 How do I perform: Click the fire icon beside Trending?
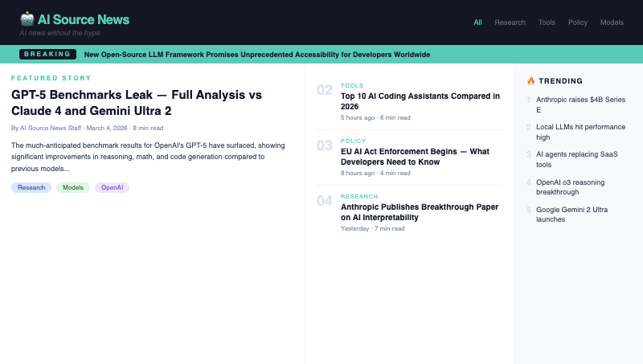tap(530, 80)
